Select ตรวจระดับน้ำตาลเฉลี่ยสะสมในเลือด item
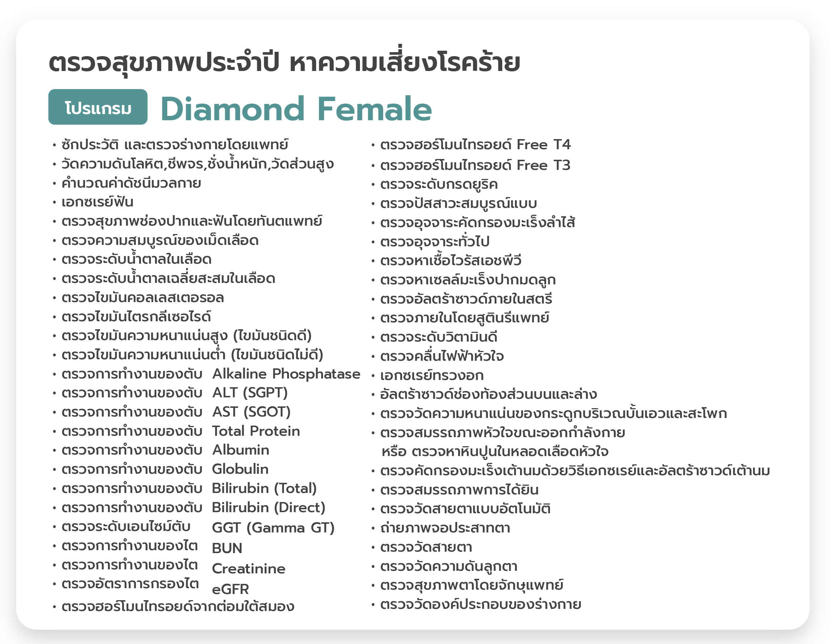Image resolution: width=830 pixels, height=644 pixels. 168,278
